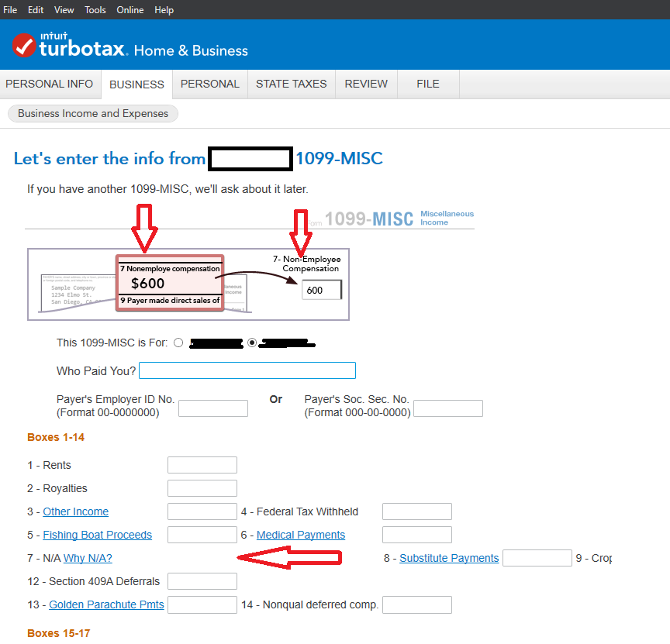The image size is (670, 644).
Task: Open the Why N/A? link
Action: (88, 558)
